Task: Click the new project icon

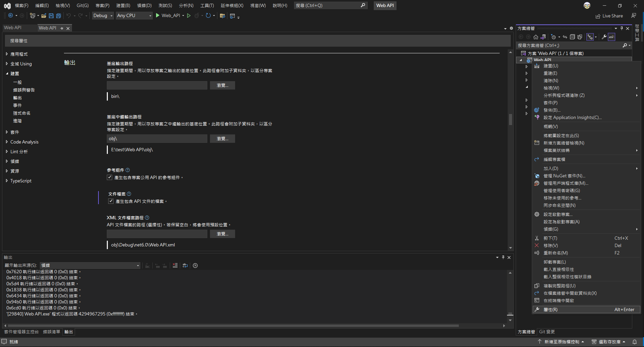Action: (x=32, y=15)
